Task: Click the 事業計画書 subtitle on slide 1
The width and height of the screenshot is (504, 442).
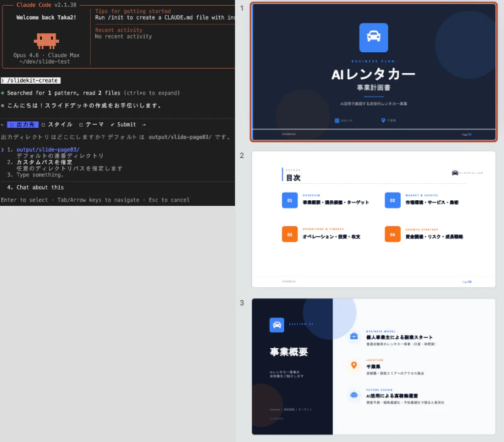Action: 374,88
